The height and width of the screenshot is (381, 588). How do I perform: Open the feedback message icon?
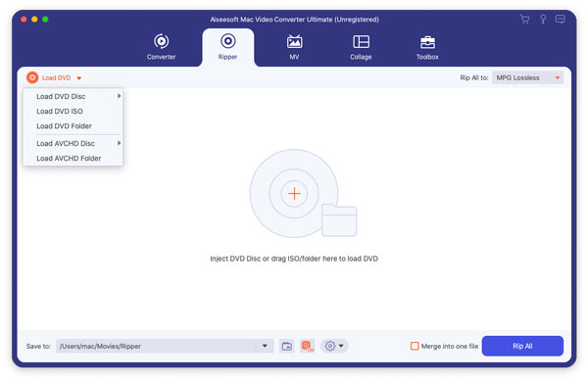(560, 20)
